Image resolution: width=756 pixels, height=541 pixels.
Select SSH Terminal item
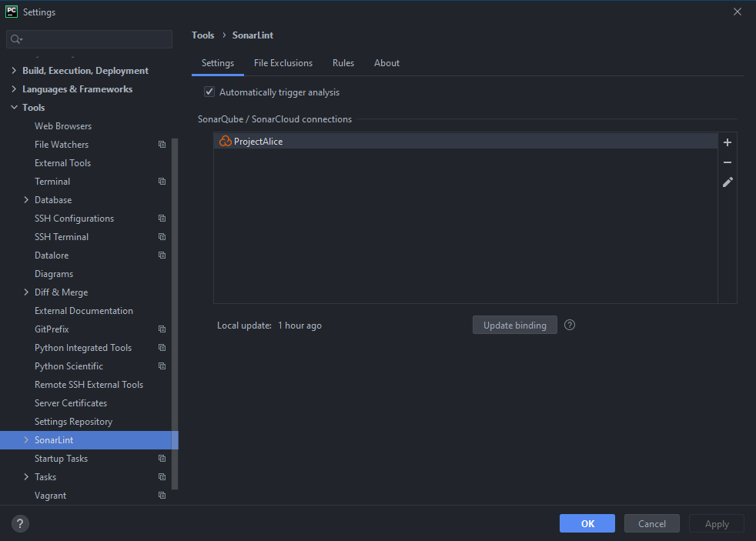(x=62, y=236)
